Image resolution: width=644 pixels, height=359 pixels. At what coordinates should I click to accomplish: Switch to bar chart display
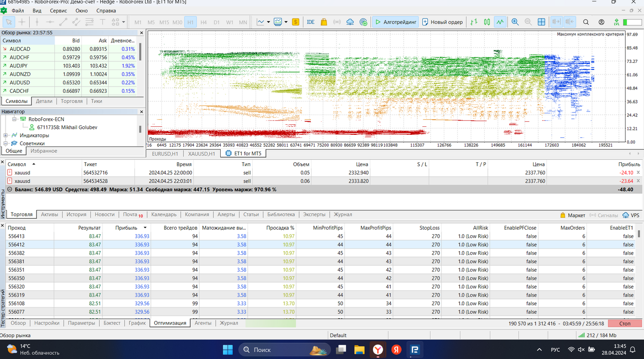click(x=474, y=22)
